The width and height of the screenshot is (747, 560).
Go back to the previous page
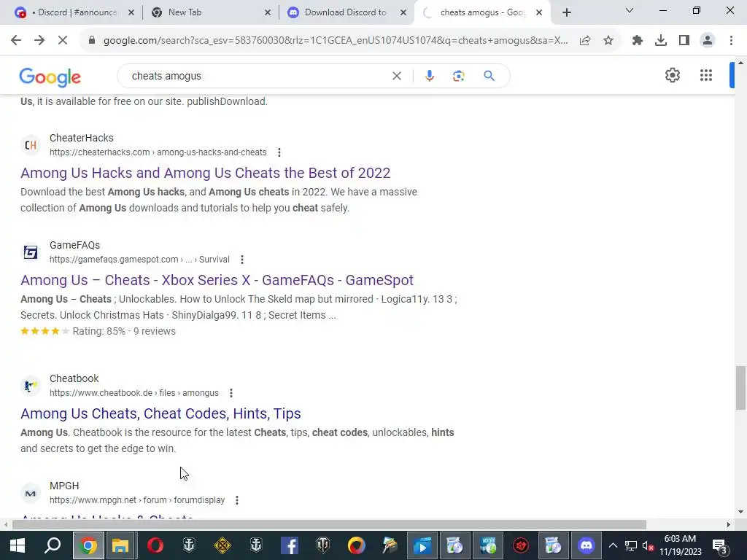click(16, 41)
